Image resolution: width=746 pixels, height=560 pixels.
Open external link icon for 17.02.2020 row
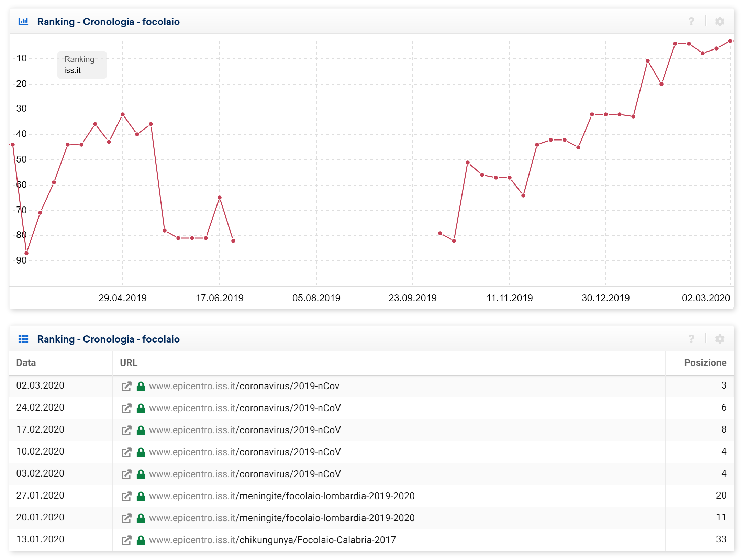click(126, 430)
